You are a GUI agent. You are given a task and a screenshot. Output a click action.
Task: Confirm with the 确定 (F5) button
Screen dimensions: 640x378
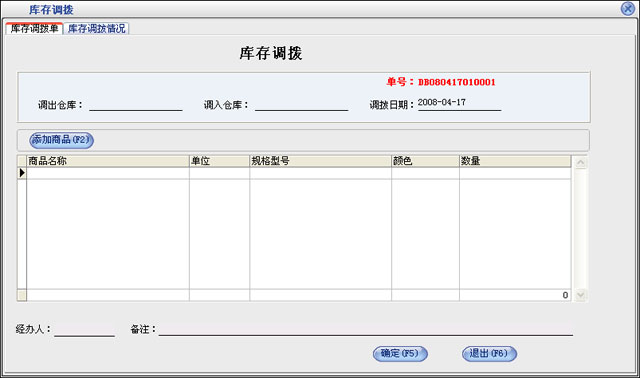coord(400,354)
